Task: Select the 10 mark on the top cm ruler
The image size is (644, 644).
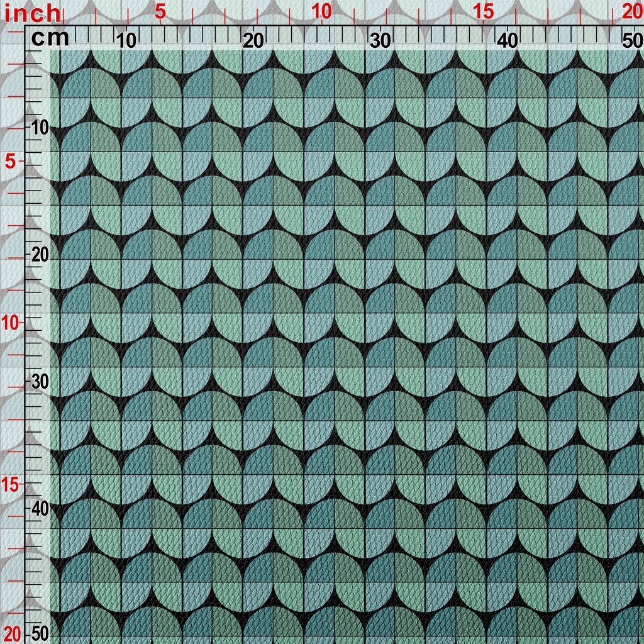Action: [x=126, y=41]
